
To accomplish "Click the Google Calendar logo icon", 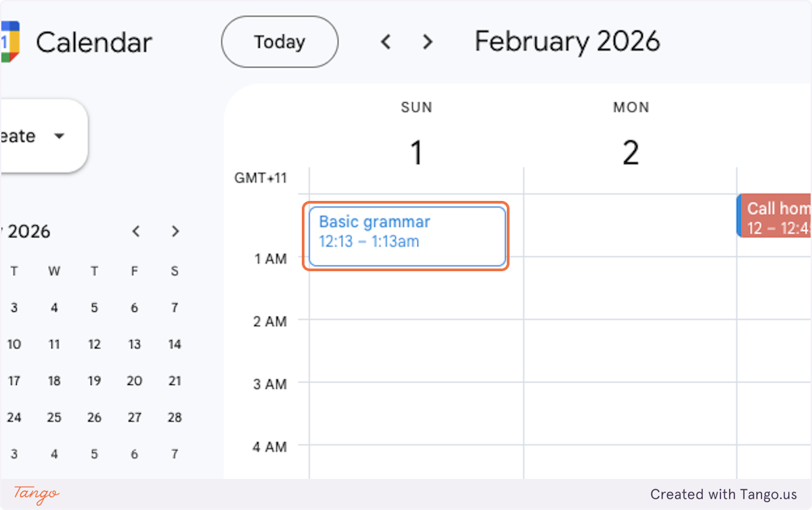I will click(x=9, y=43).
